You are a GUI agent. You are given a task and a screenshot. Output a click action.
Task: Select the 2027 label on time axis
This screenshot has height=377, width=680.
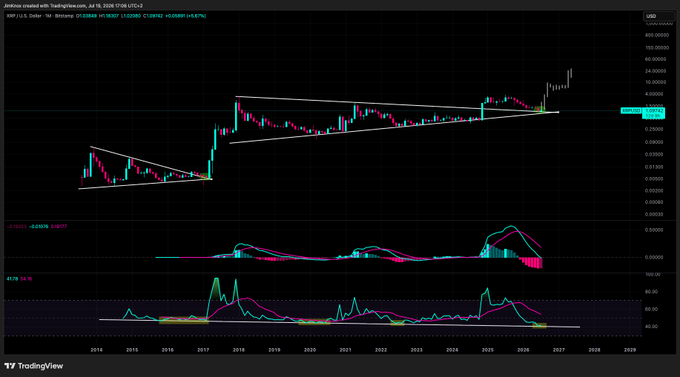click(x=559, y=350)
